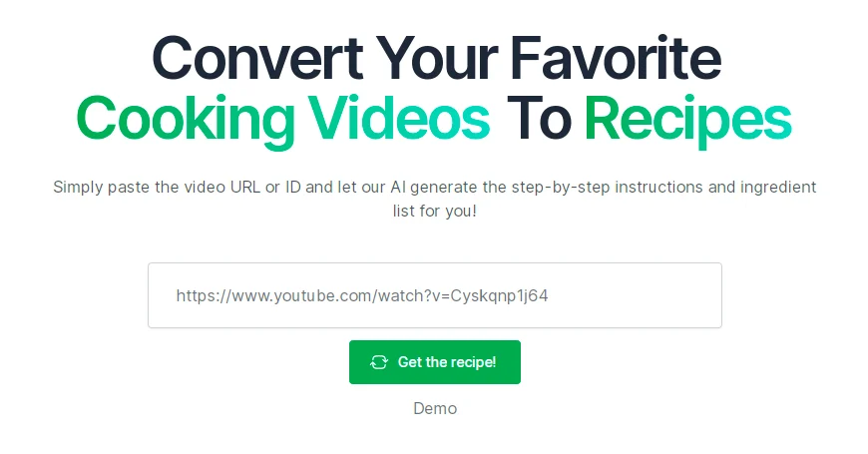Click the circular arrows icon in green button

pos(379,362)
